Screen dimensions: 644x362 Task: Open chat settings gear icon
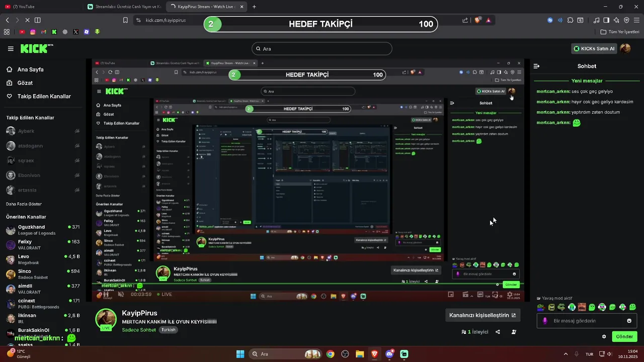(x=604, y=336)
